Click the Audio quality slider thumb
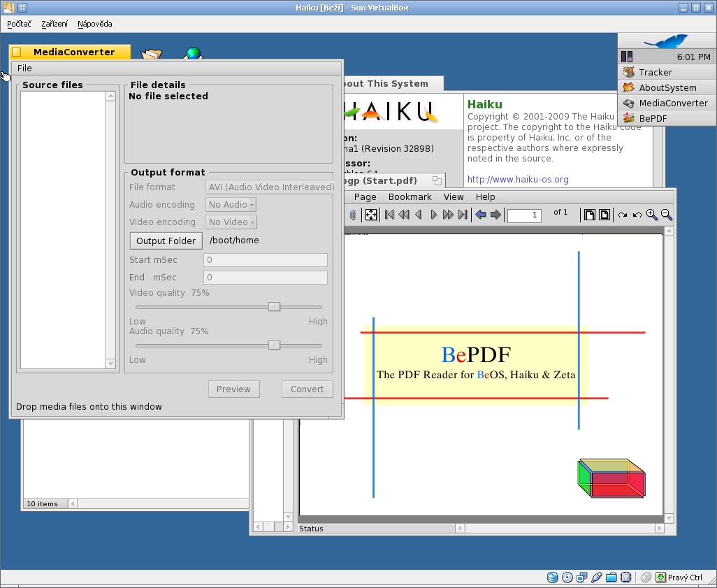 [274, 345]
